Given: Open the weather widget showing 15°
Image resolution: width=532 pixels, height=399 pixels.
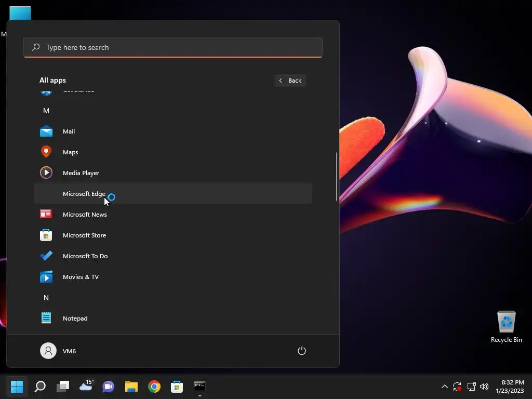Looking at the screenshot, I should click(x=86, y=385).
